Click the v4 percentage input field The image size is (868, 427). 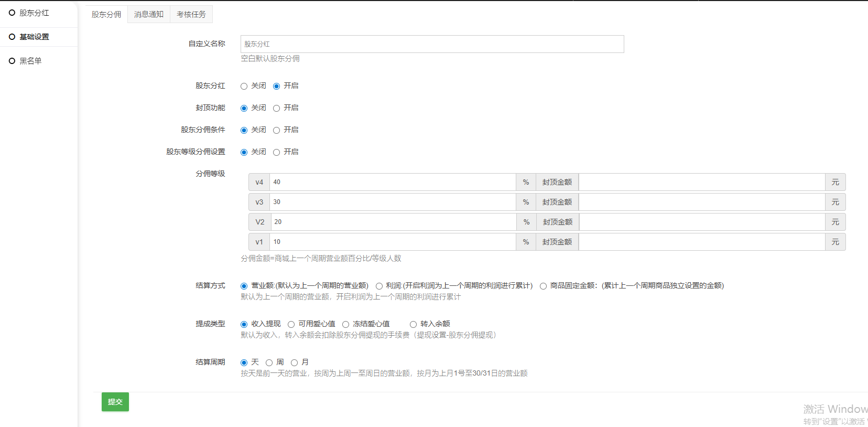[x=392, y=182]
